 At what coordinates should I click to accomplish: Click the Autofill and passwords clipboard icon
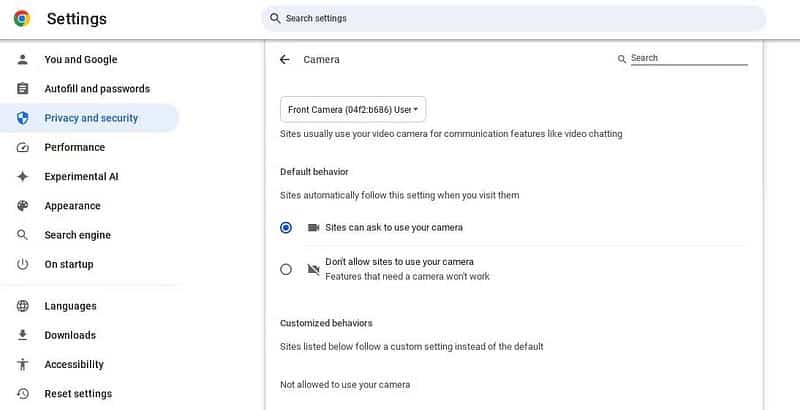[23, 89]
